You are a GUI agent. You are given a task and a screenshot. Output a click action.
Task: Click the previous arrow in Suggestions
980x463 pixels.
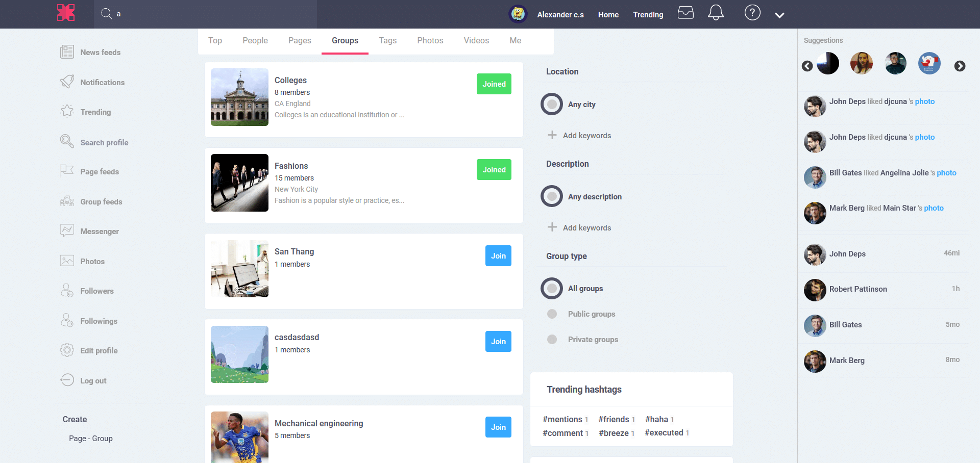(x=807, y=66)
